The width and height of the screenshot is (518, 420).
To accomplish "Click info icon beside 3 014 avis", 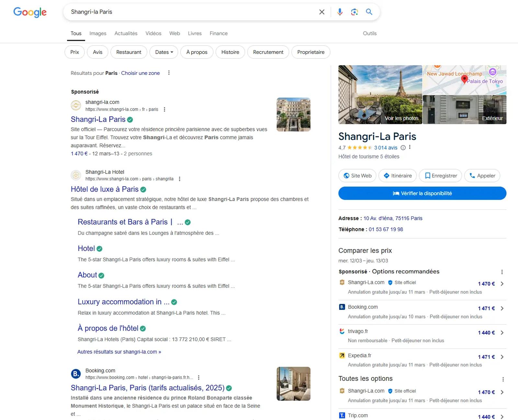I will (x=403, y=148).
